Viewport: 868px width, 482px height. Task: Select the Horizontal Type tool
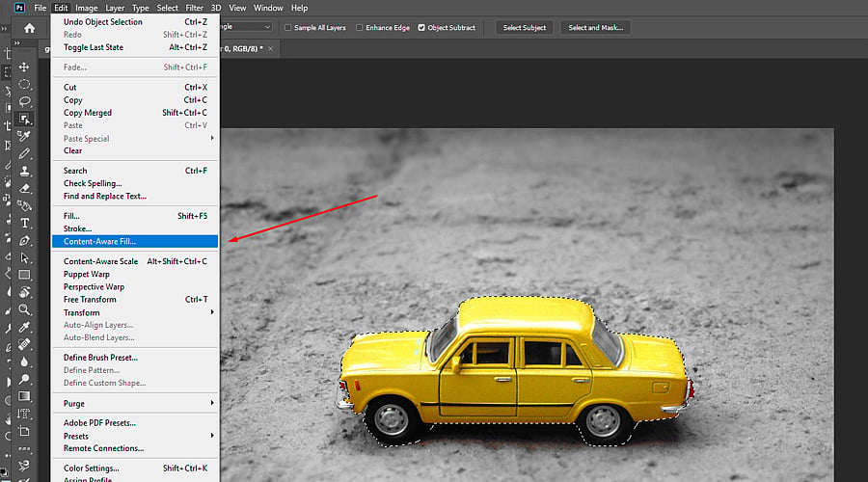[x=24, y=223]
